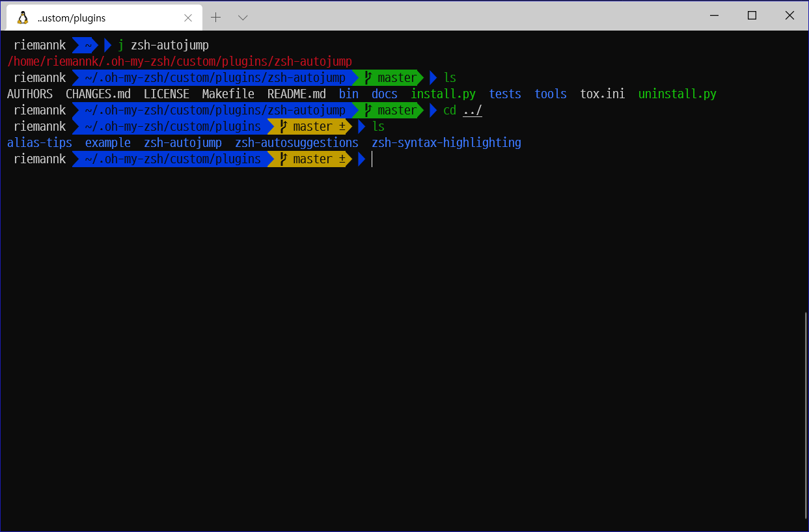Click the current prompt cursor position
The height and width of the screenshot is (532, 809).
click(x=372, y=159)
